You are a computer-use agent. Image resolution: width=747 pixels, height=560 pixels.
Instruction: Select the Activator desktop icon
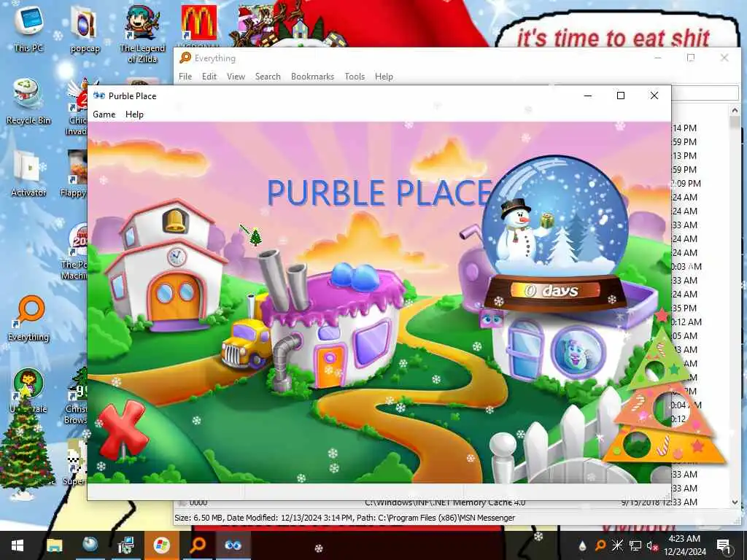(x=28, y=174)
